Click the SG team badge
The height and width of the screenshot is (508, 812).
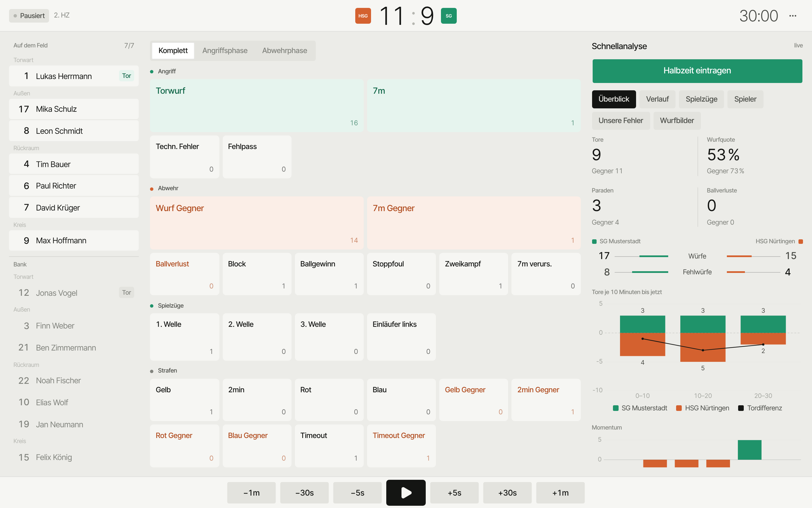(449, 16)
